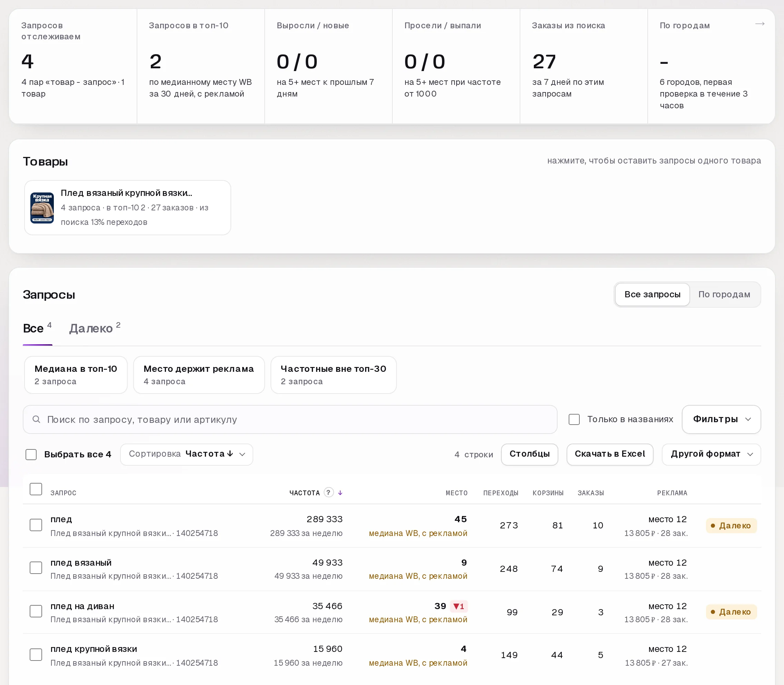Apply the Место держит реклама filter chip
784x685 pixels.
pos(199,375)
